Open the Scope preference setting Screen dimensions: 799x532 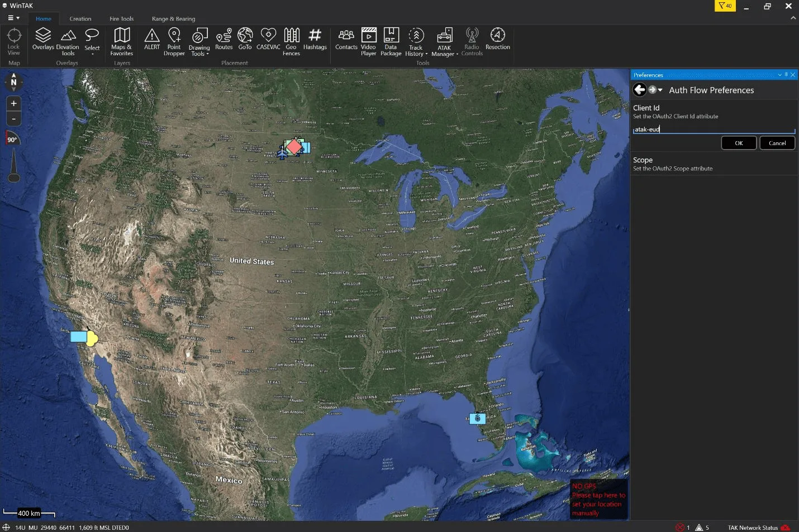point(714,164)
